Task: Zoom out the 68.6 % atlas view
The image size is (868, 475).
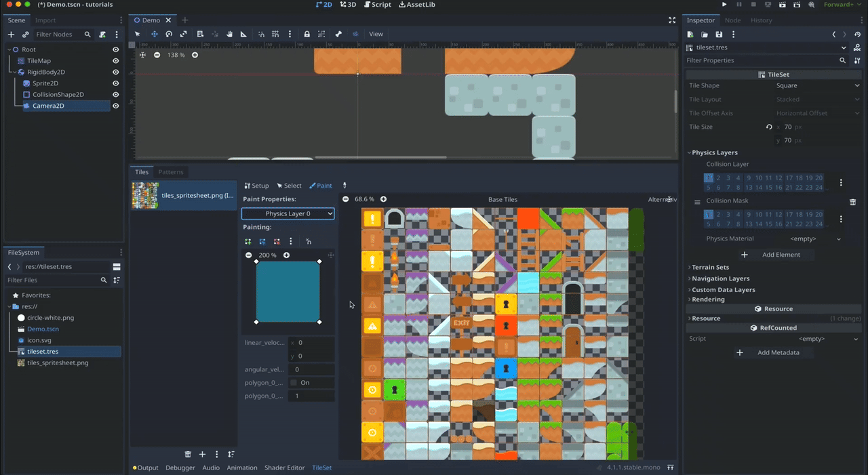Action: pyautogui.click(x=346, y=199)
